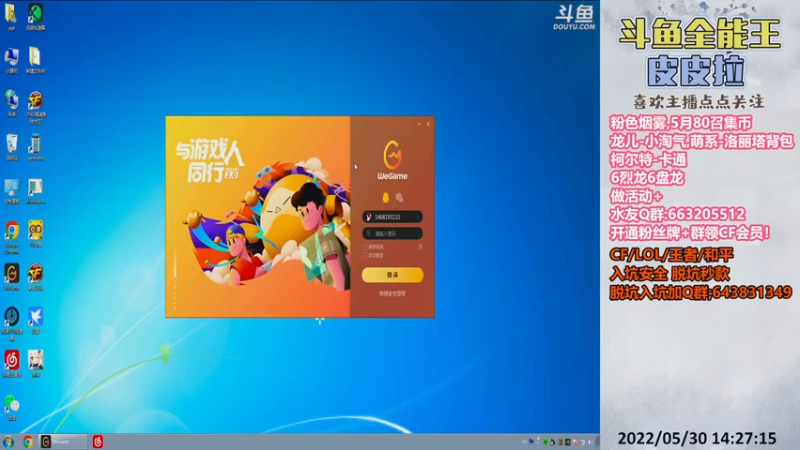Open the Computer desktop icon
This screenshot has width=800, height=450.
[x=12, y=60]
